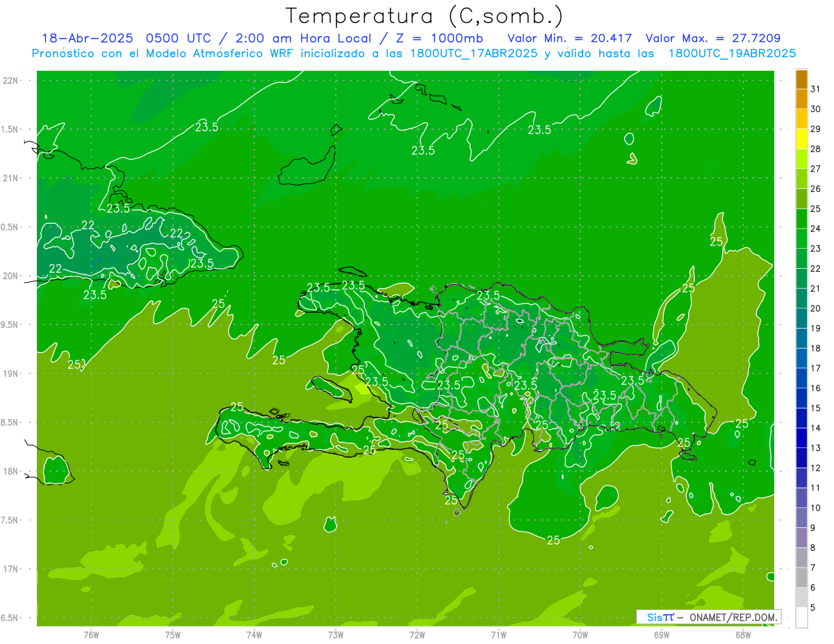Click the '21N' latitude axis label
Viewport: 834px width, 644px height.
11,179
